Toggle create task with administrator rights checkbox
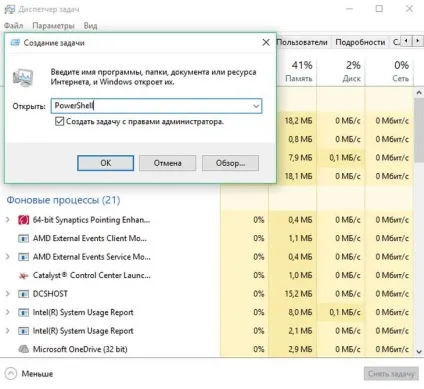Image resolution: width=424 pixels, height=389 pixels. point(59,121)
